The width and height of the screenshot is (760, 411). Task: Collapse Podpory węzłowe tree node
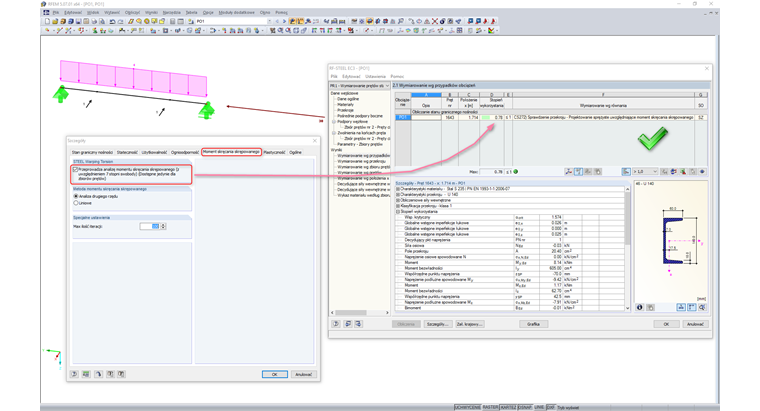coord(333,122)
